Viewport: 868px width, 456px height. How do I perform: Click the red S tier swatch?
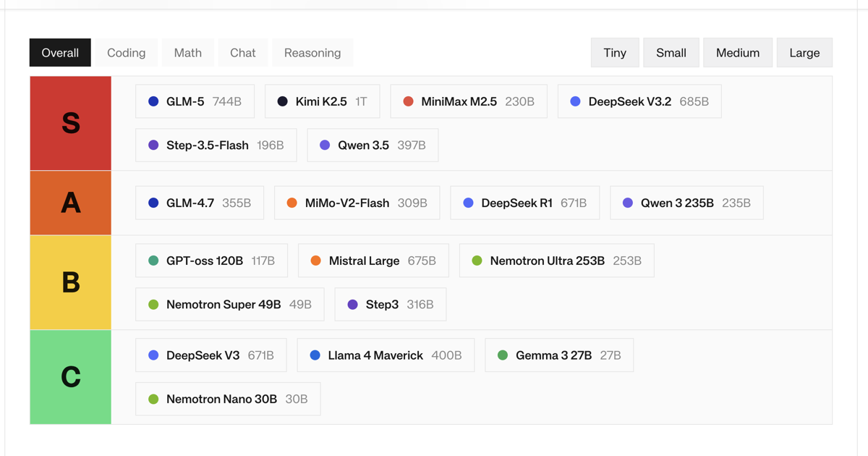click(71, 124)
